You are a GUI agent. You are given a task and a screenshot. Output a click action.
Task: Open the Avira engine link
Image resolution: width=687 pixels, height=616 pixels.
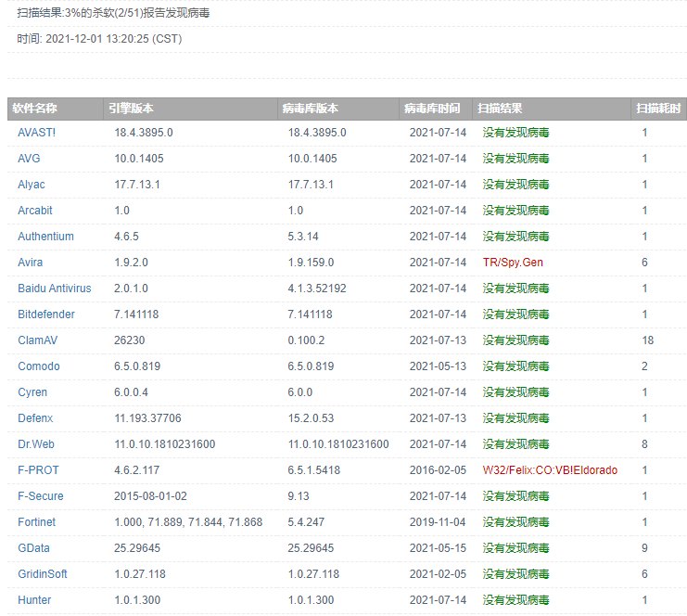30,263
